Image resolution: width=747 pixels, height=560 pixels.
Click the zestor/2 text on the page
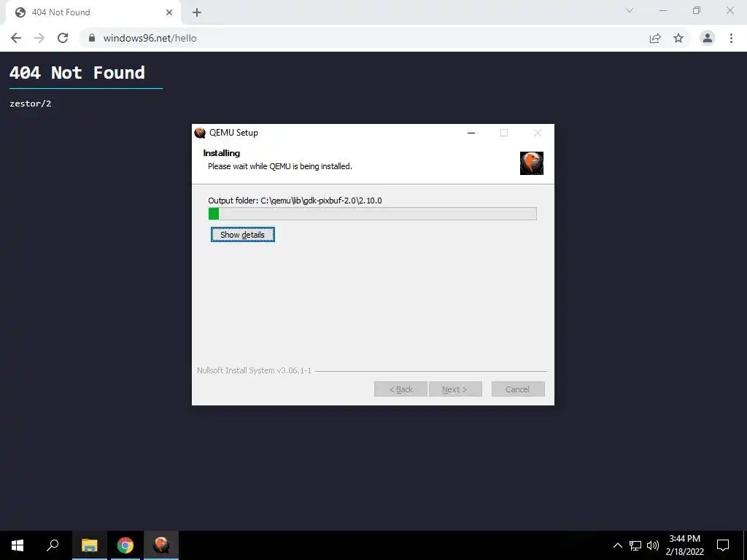click(31, 104)
